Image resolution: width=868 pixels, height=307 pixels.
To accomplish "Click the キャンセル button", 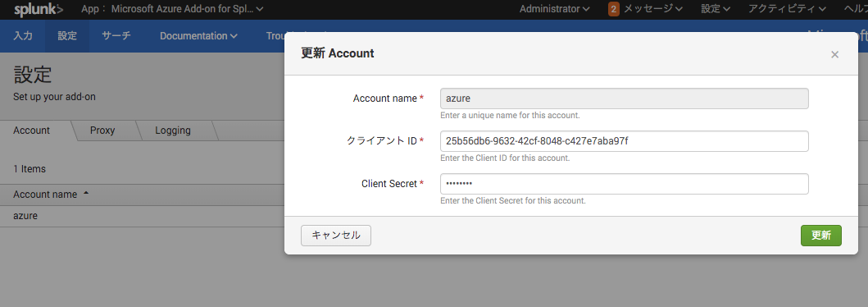I will pyautogui.click(x=336, y=236).
